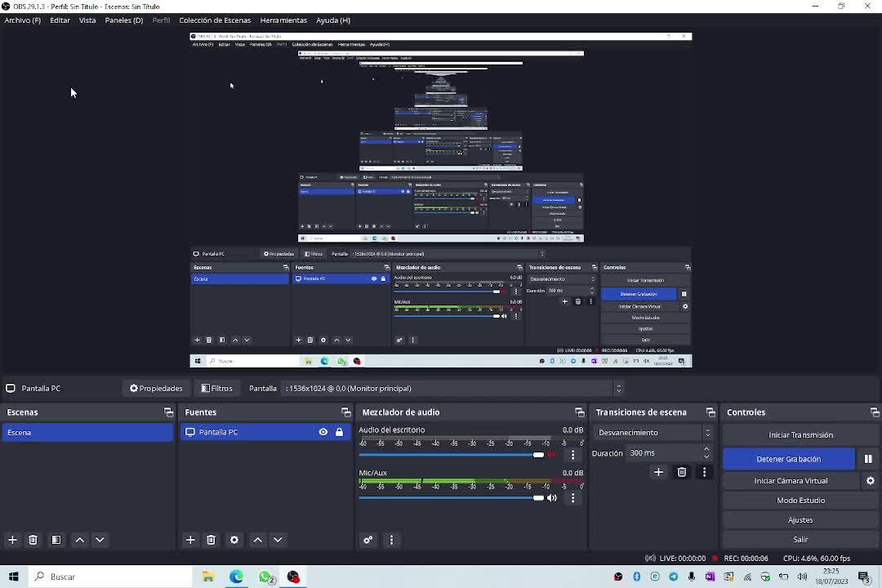This screenshot has width=882, height=588.
Task: Add a scene transition with plus icon
Action: pyautogui.click(x=659, y=472)
